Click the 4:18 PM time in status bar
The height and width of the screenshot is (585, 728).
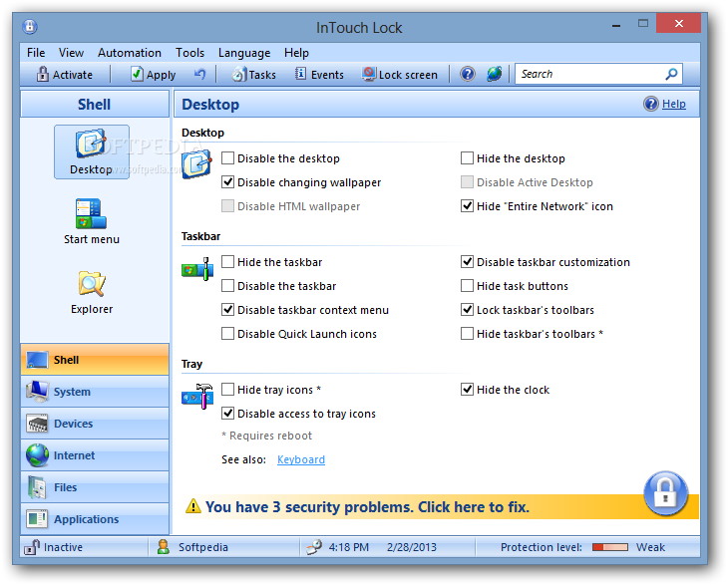(349, 547)
